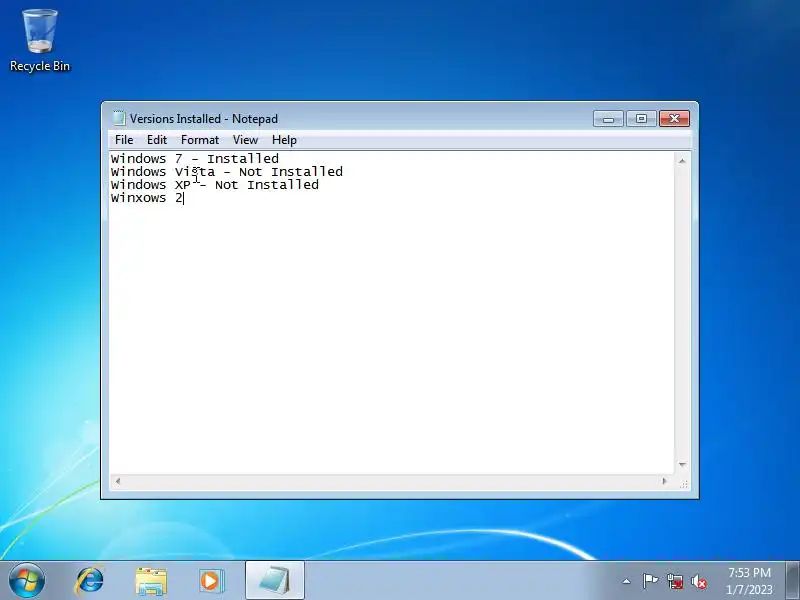Open the Recycle Bin desktop icon
The width and height of the screenshot is (800, 600).
39,41
